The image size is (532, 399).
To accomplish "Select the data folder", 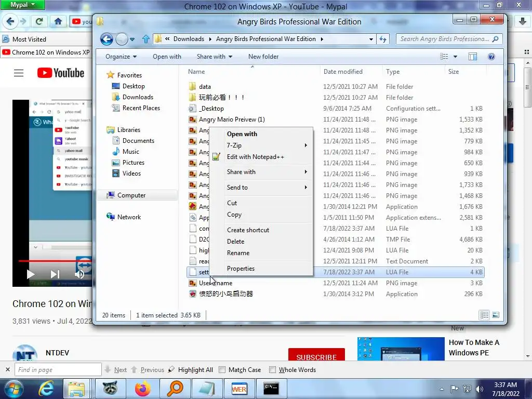I will [x=205, y=87].
